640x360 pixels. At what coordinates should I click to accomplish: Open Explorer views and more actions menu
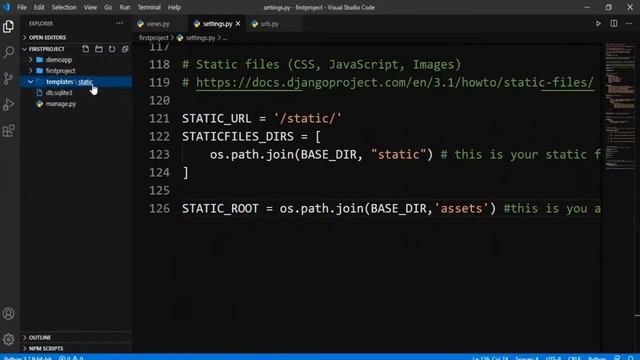point(119,23)
